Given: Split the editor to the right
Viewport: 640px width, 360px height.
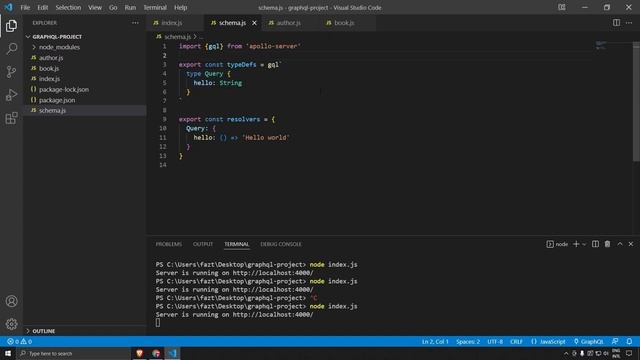Looking at the screenshot, I should point(616,23).
